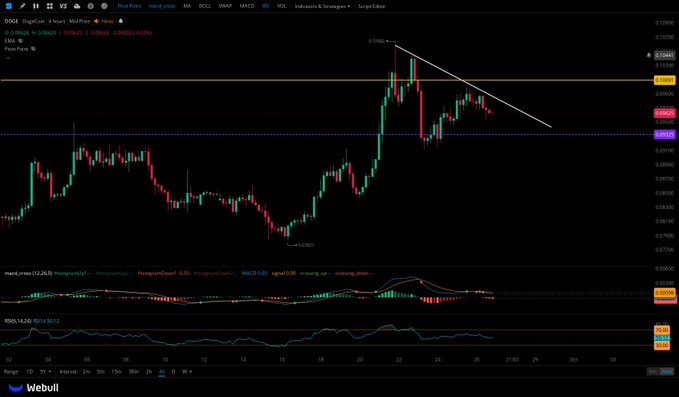
Task: Click the bell icon on price axis
Action: pos(649,55)
